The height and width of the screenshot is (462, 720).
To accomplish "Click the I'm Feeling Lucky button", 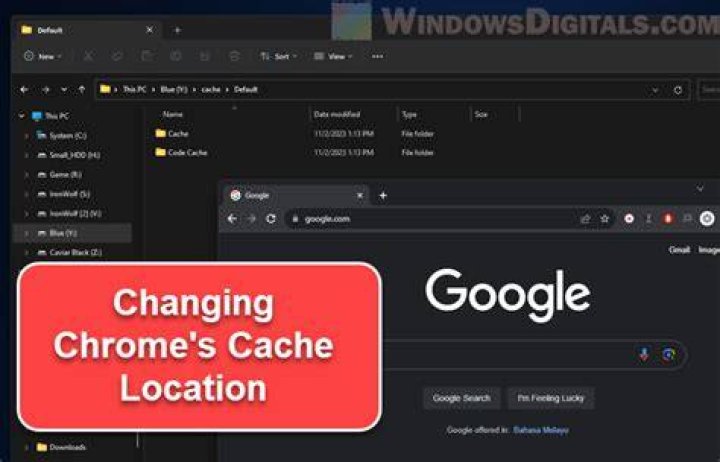I will pos(551,398).
